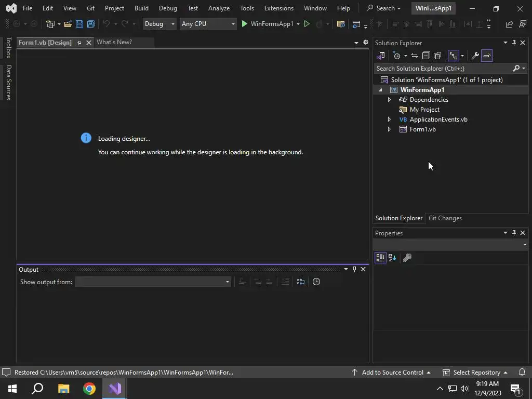Open the Data Sources side tab

(x=8, y=83)
